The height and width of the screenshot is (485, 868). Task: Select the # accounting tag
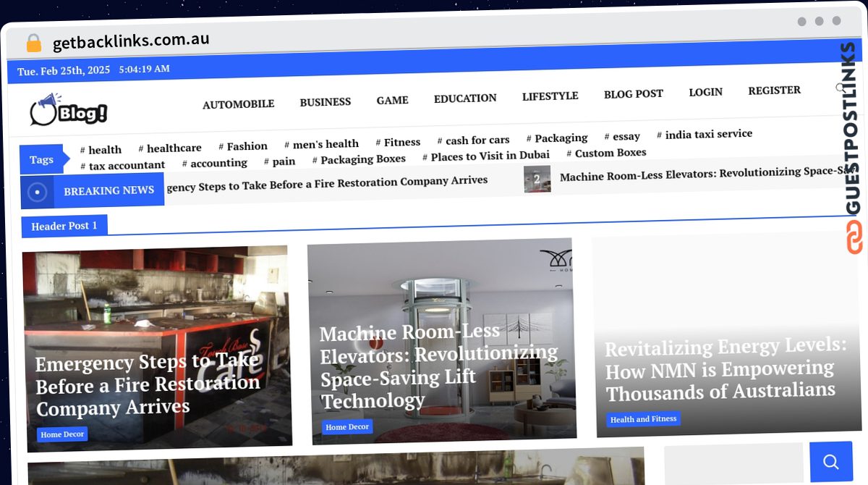(x=214, y=164)
